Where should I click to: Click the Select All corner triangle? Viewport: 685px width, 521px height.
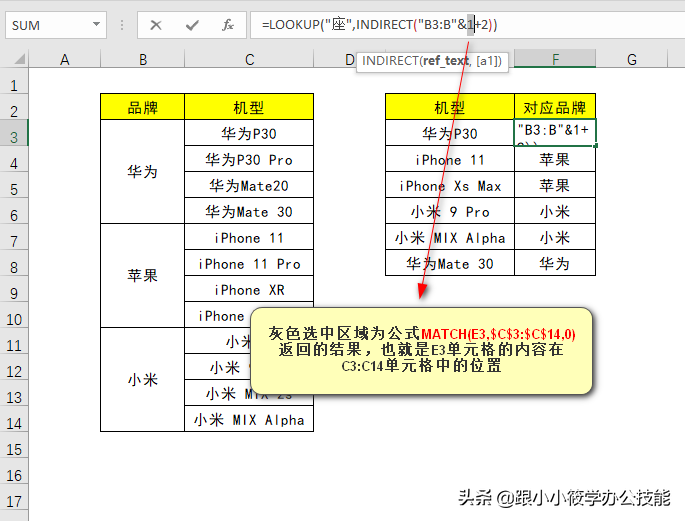click(x=20, y=59)
